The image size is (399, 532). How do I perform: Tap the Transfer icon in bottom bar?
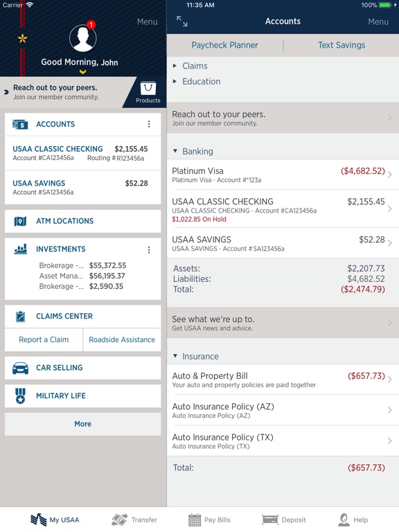(119, 520)
